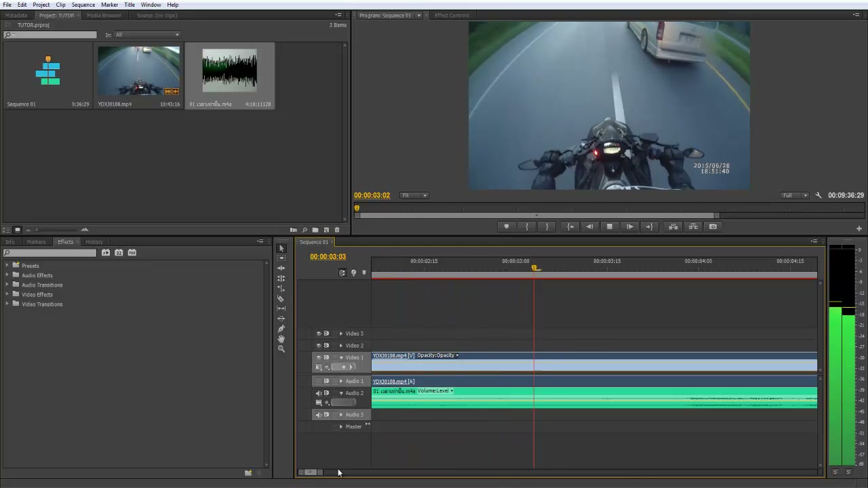This screenshot has height=488, width=868.
Task: Go to Out point
Action: pyautogui.click(x=650, y=226)
